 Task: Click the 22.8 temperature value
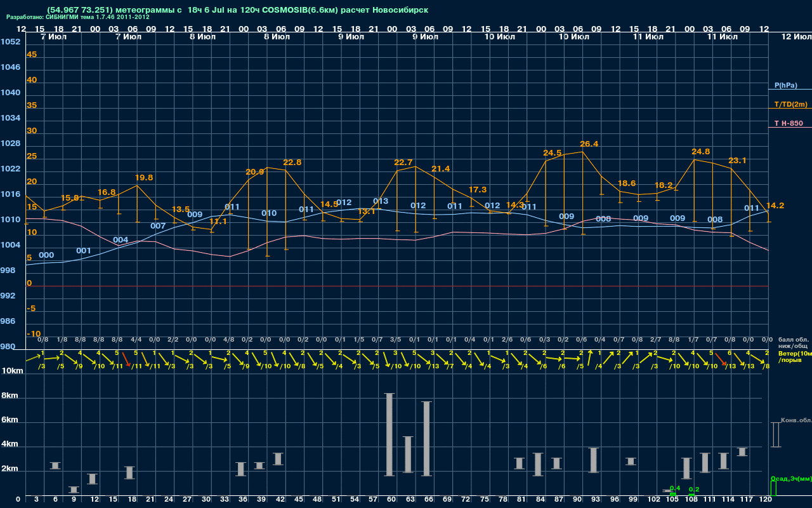click(x=292, y=163)
